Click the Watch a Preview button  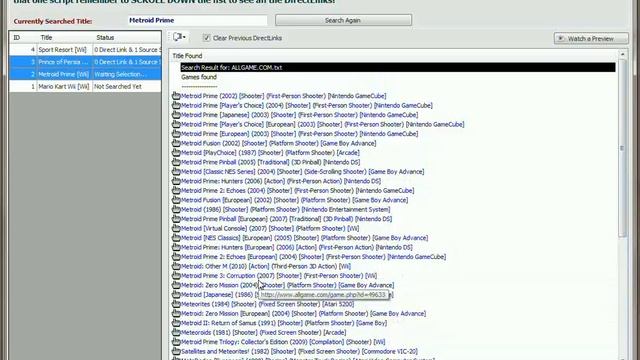[591, 38]
